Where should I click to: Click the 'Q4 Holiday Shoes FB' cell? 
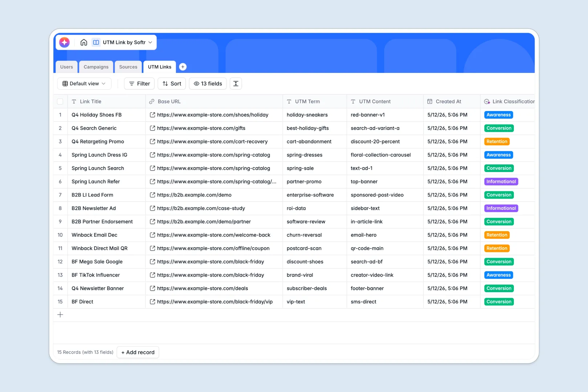(x=106, y=115)
